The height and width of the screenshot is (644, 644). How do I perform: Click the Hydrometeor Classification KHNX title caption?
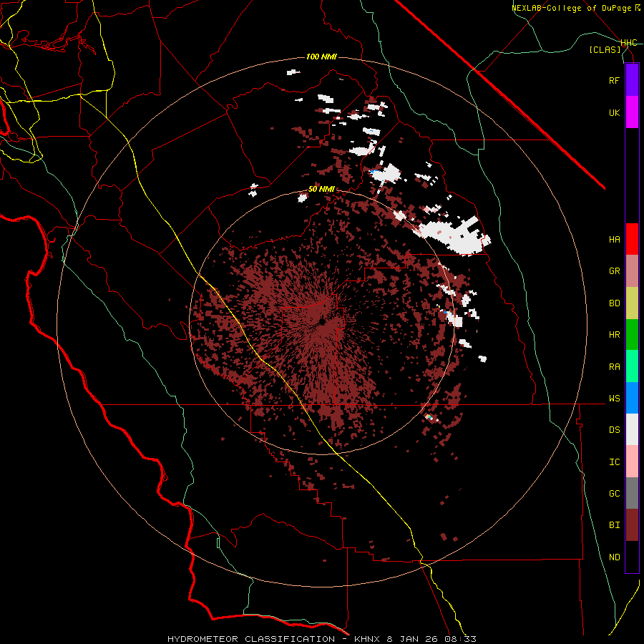pyautogui.click(x=321, y=639)
